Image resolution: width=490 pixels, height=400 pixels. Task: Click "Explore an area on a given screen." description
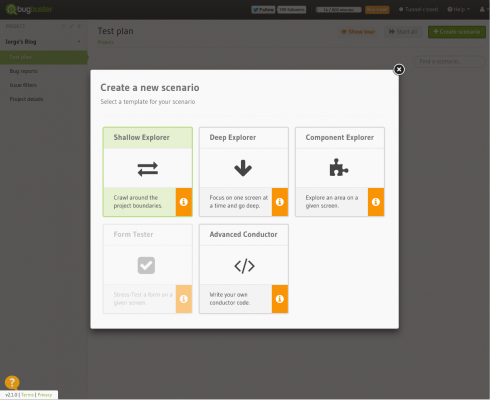[332, 202]
